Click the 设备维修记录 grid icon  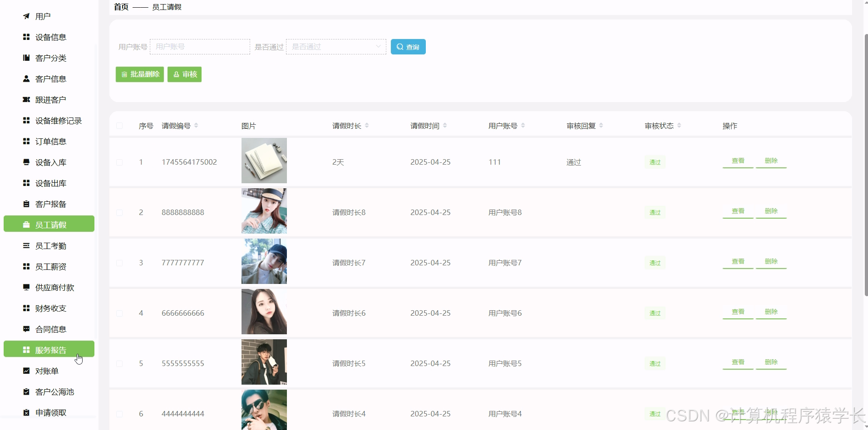[x=26, y=121]
